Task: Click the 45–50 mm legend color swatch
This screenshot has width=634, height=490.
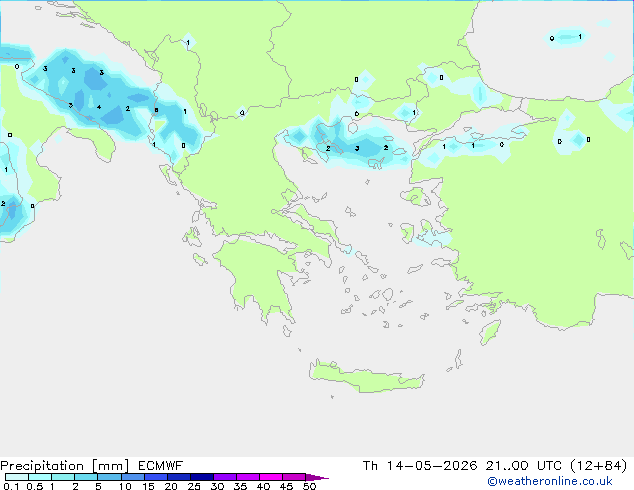Action: [294, 477]
